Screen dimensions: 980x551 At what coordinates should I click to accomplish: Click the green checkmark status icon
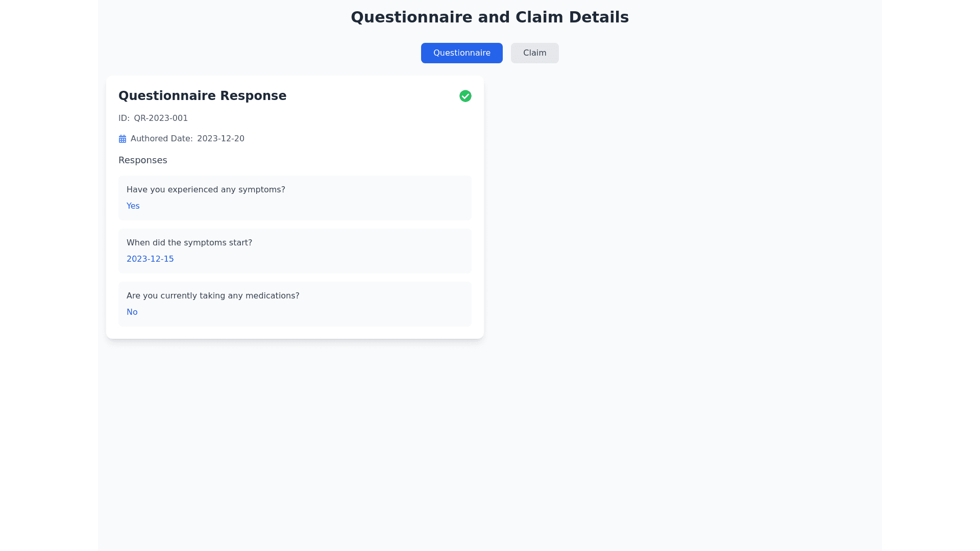pyautogui.click(x=465, y=96)
